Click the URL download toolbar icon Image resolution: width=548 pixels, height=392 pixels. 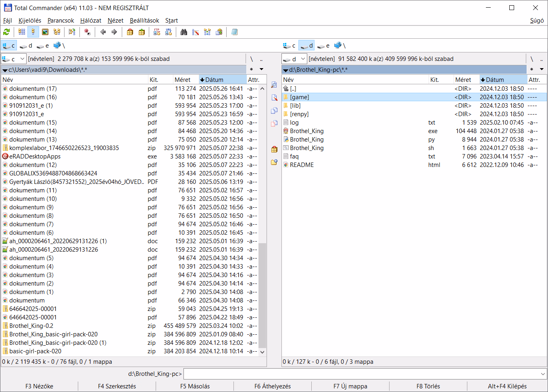pos(169,32)
